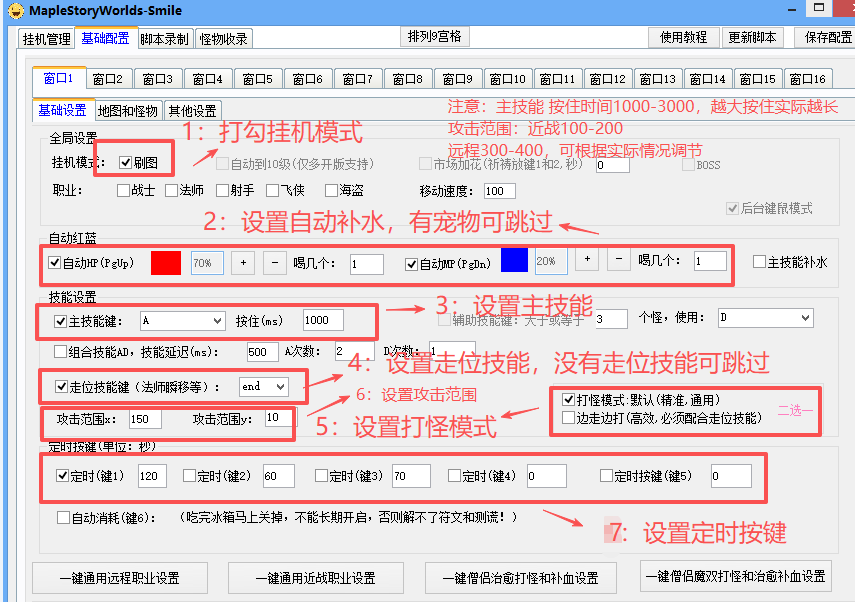Disable the 自动HP(PgUp) checkbox
The width and height of the screenshot is (855, 602).
click(x=55, y=264)
